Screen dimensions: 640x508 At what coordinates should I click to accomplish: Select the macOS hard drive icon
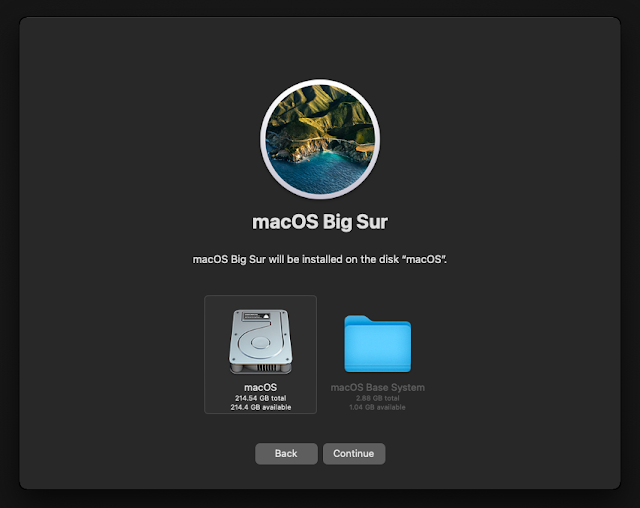[260, 342]
